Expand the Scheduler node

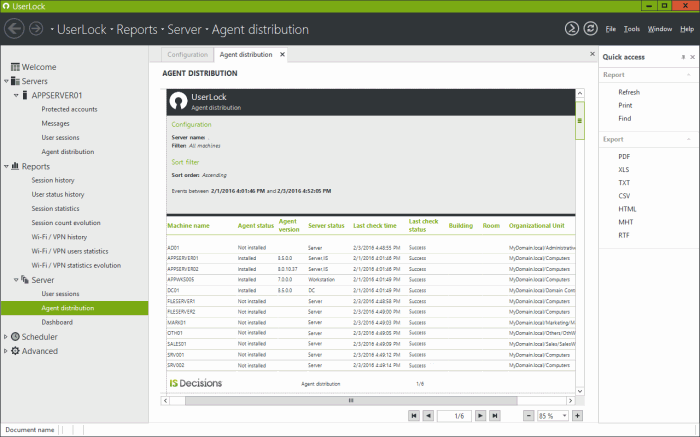[x=6, y=337]
